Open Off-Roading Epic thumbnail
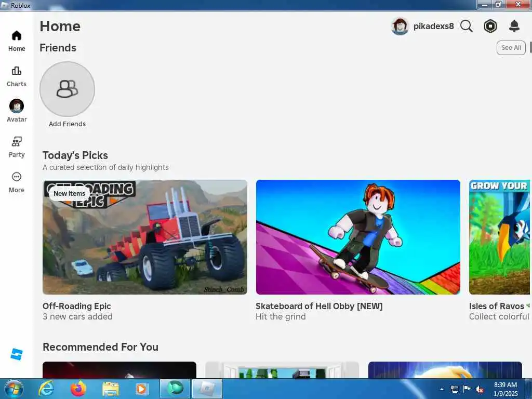This screenshot has width=532, height=399. pyautogui.click(x=145, y=237)
